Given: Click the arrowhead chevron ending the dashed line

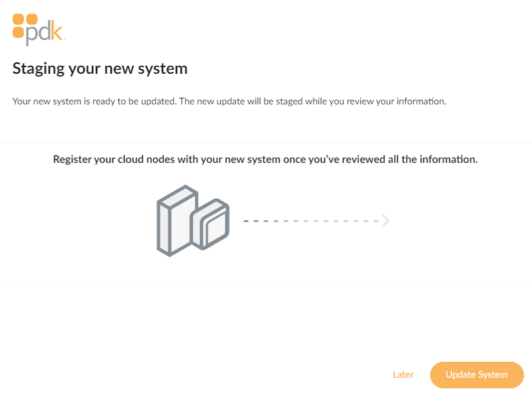Looking at the screenshot, I should point(386,221).
